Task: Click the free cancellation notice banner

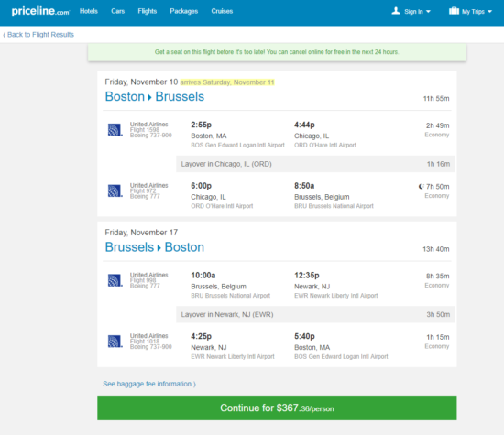Action: 277,52
